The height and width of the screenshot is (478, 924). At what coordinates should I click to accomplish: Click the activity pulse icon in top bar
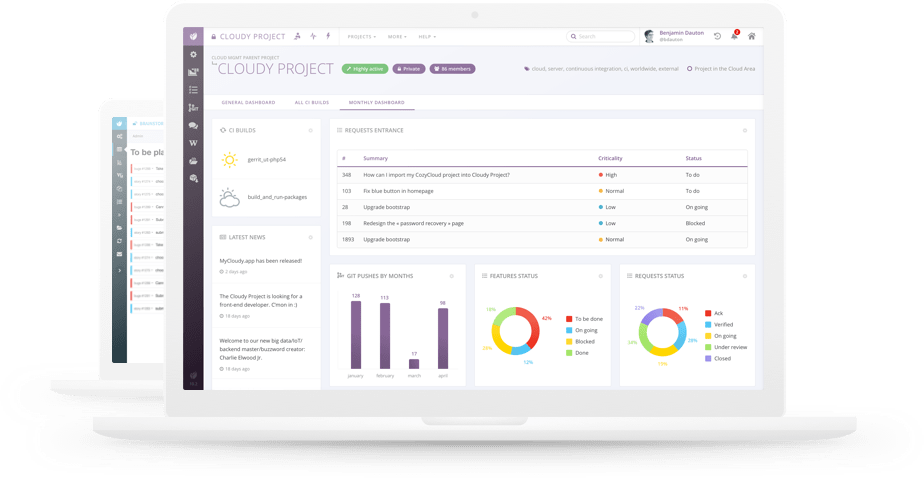pyautogui.click(x=313, y=36)
